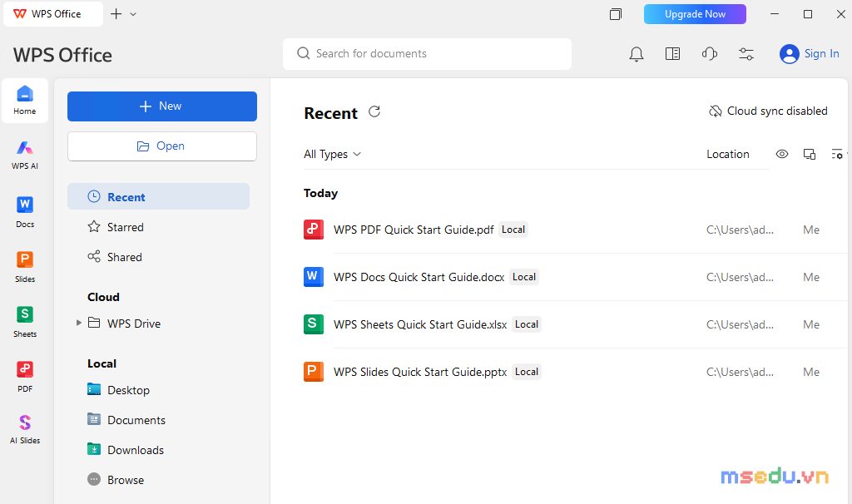The height and width of the screenshot is (504, 852).
Task: Click the Sheets file icon in recent list
Action: click(x=314, y=324)
